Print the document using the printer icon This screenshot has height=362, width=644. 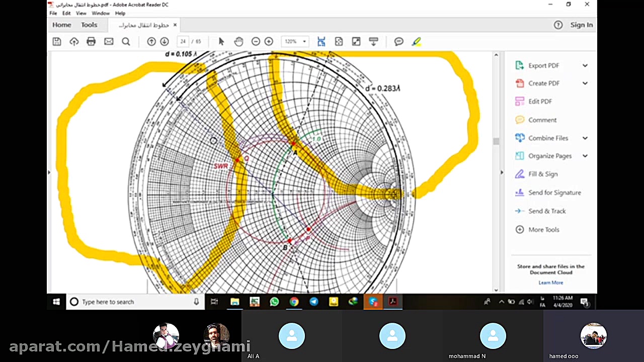click(91, 42)
